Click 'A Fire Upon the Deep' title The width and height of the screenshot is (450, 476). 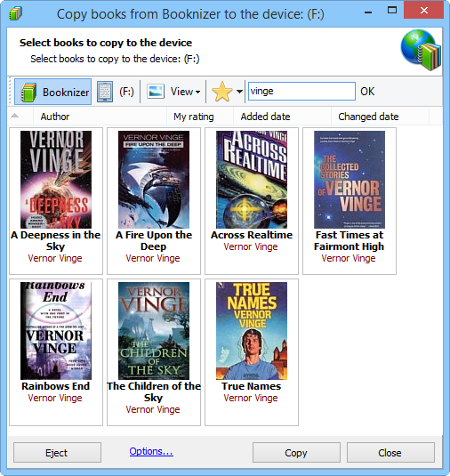(154, 241)
